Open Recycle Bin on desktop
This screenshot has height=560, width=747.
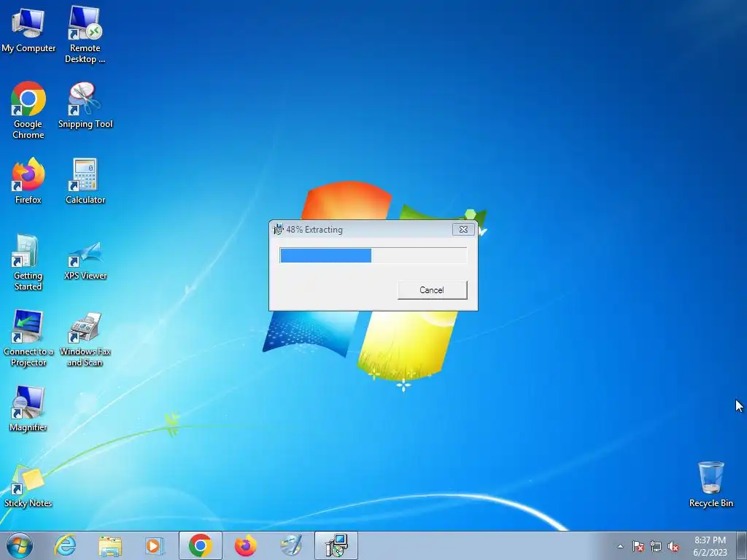pyautogui.click(x=711, y=484)
